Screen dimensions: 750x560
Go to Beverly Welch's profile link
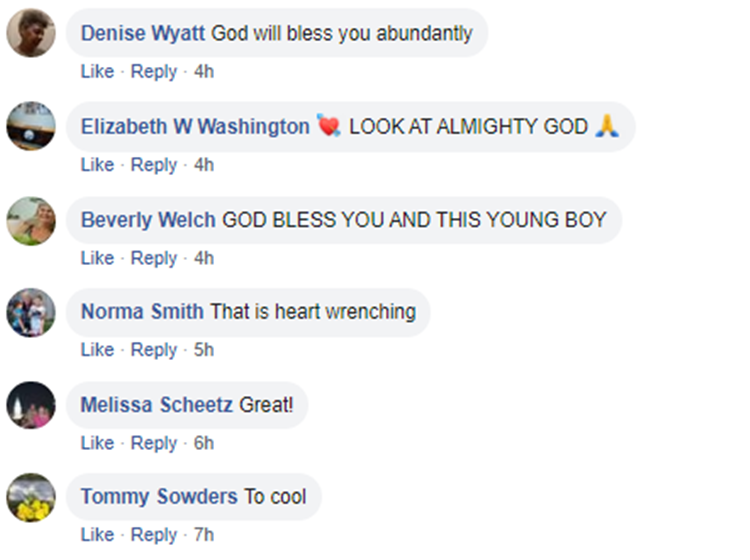tap(148, 220)
